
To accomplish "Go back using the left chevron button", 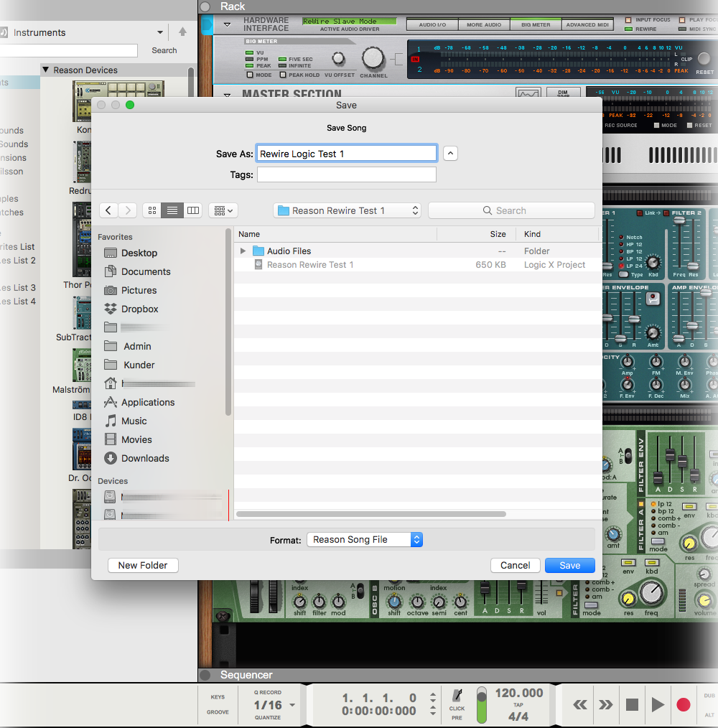I will click(x=108, y=210).
